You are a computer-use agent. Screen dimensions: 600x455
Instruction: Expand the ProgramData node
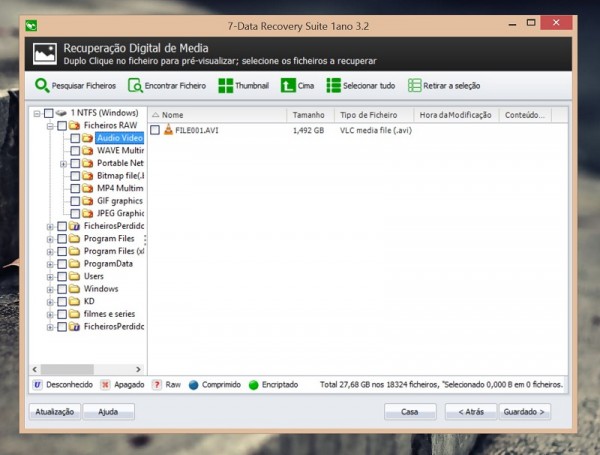50,264
